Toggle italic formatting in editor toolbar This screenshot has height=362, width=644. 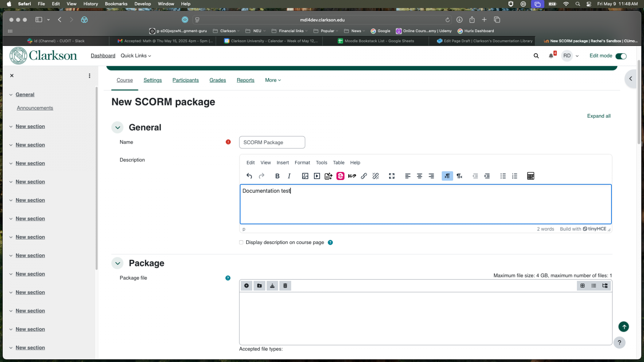tap(289, 176)
